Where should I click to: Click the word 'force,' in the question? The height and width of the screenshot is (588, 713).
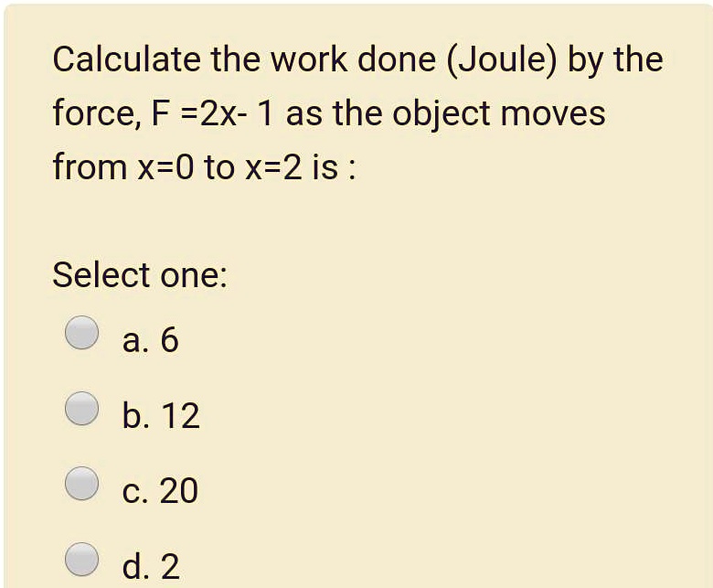pyautogui.click(x=96, y=114)
